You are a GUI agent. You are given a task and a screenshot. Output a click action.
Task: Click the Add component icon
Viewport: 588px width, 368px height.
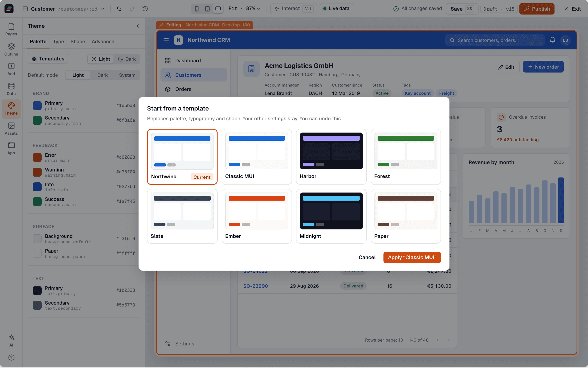(x=11, y=69)
